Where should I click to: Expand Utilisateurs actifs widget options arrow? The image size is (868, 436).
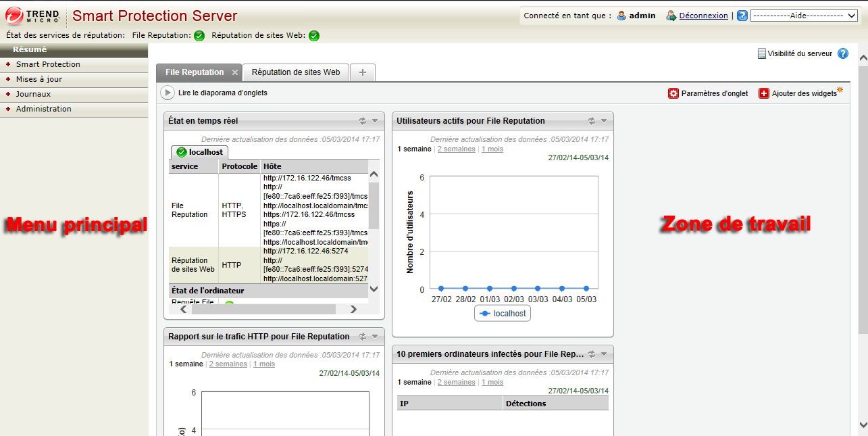coord(604,121)
